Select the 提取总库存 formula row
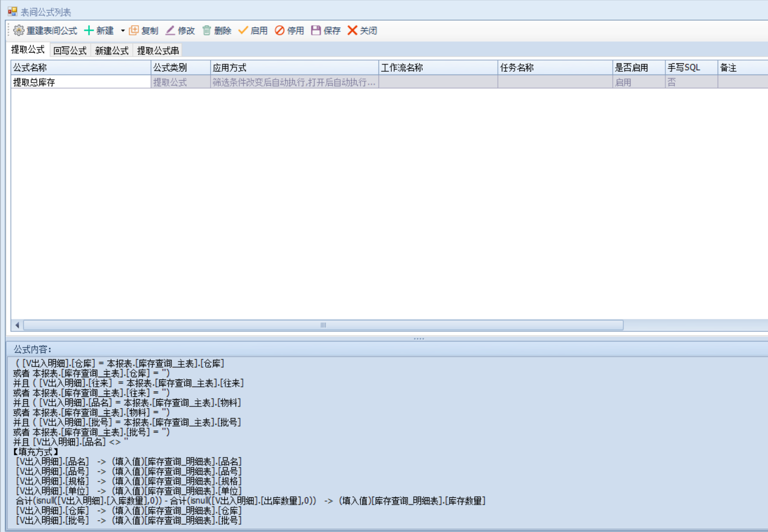This screenshot has width=768, height=532. [81, 82]
